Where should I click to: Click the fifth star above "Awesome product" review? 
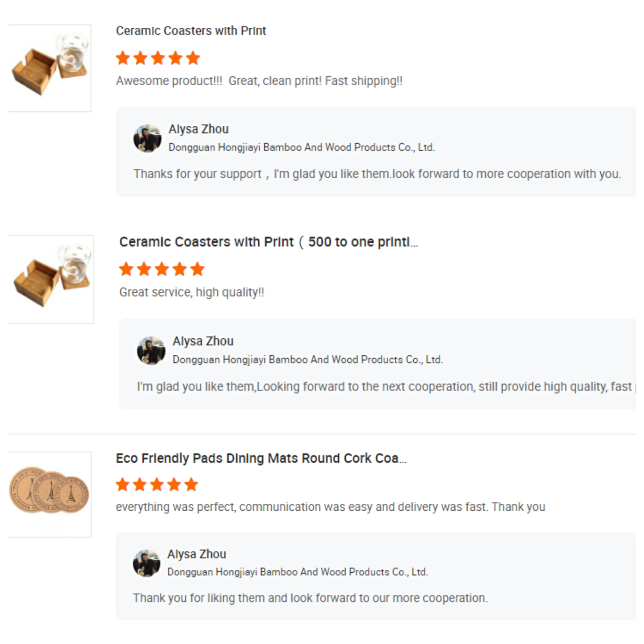tap(193, 58)
